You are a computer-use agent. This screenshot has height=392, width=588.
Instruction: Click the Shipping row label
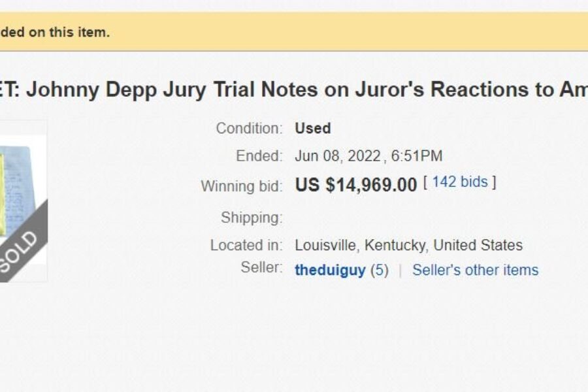(x=253, y=218)
